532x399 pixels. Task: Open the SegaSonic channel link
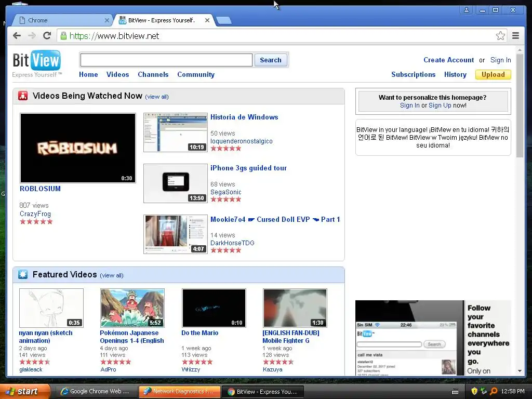(225, 192)
